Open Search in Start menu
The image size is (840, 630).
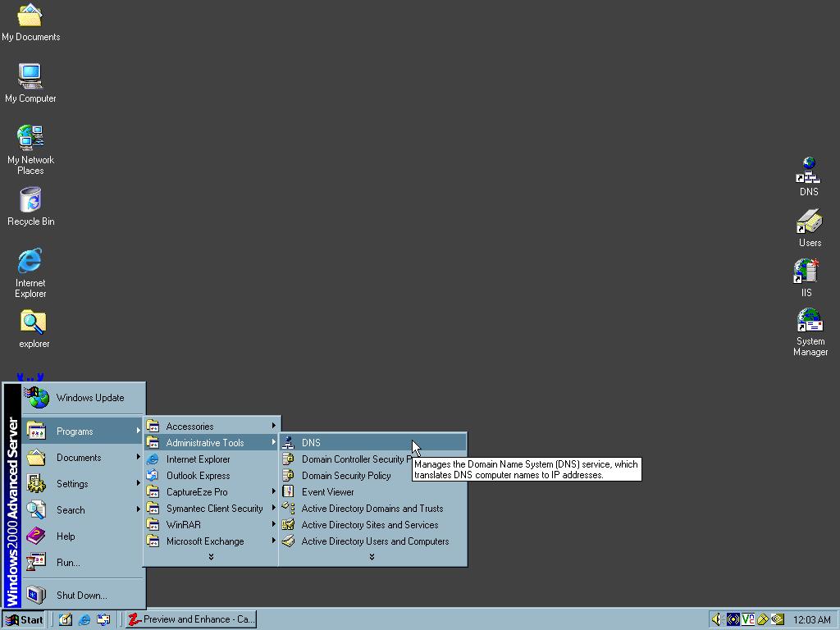(x=83, y=510)
